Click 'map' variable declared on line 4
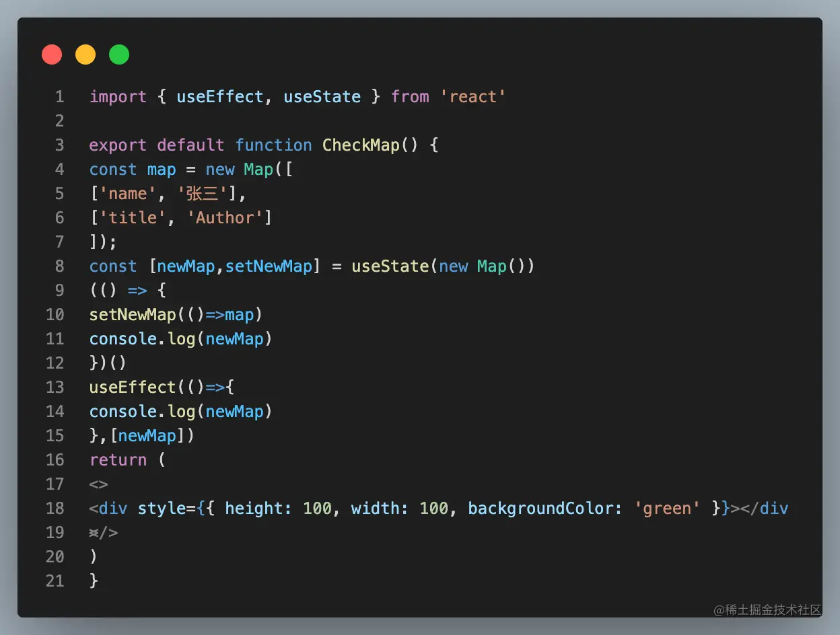 tap(162, 170)
